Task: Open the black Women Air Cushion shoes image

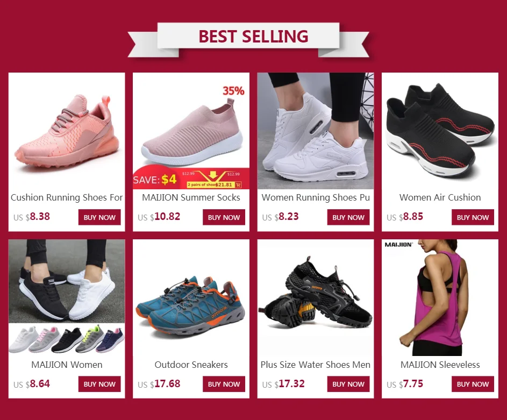Action: [x=440, y=131]
